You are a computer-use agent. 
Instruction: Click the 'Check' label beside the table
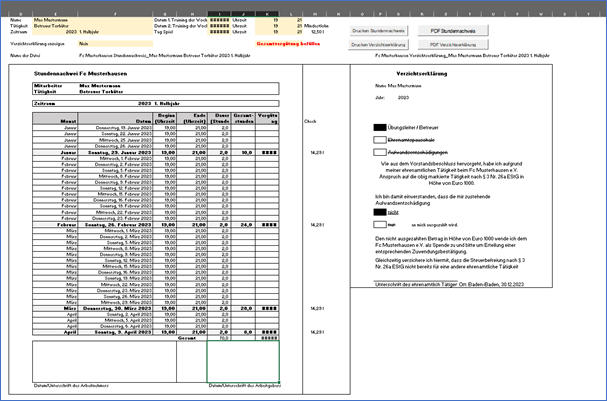pos(310,122)
